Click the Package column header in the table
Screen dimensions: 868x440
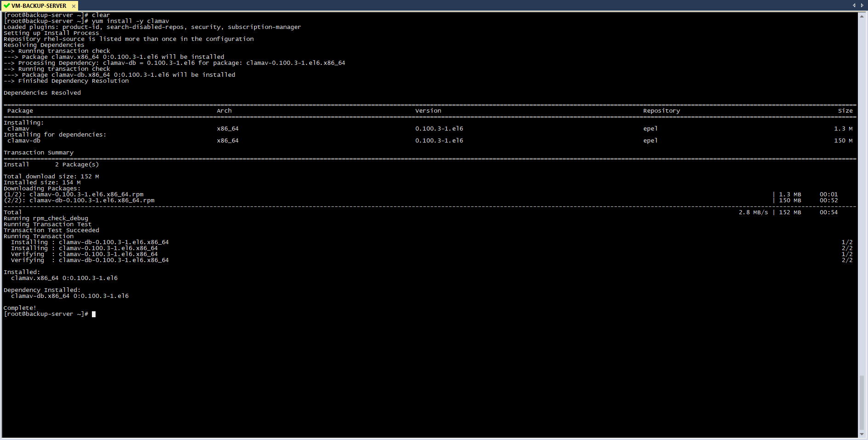click(20, 110)
